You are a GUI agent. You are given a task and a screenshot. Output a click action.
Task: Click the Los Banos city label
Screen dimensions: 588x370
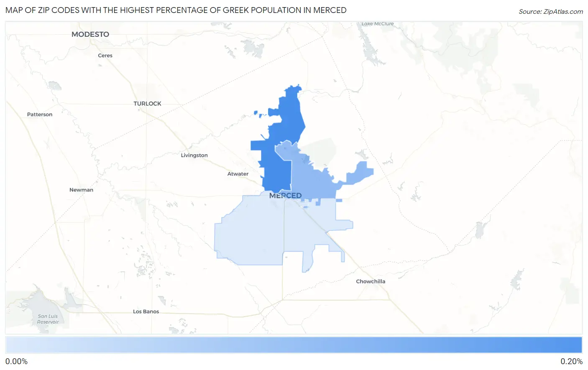click(146, 311)
